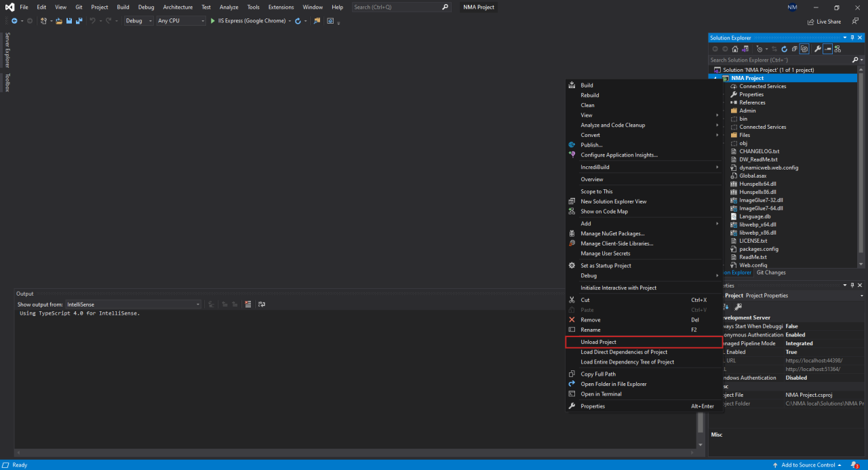Click the Live Share button
The image size is (868, 470).
[x=824, y=22]
